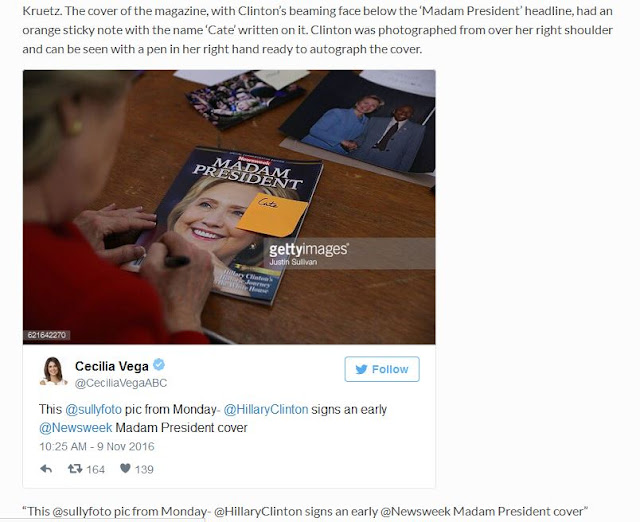Open the @HillaryClinton mention link
The width and height of the screenshot is (640, 522).
click(266, 409)
